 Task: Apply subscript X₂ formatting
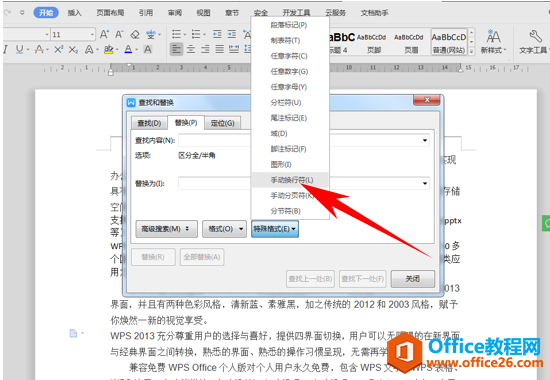(x=73, y=49)
